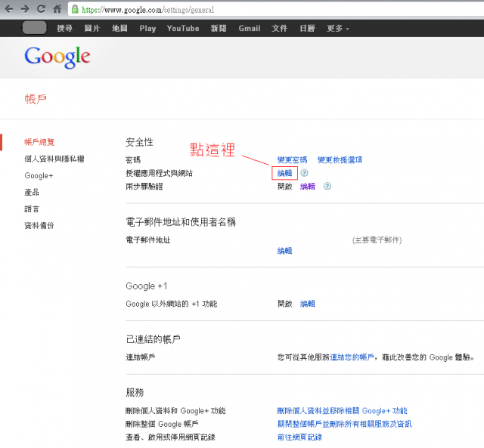
Task: Open YouTube in the Google bar
Action: pyautogui.click(x=183, y=29)
